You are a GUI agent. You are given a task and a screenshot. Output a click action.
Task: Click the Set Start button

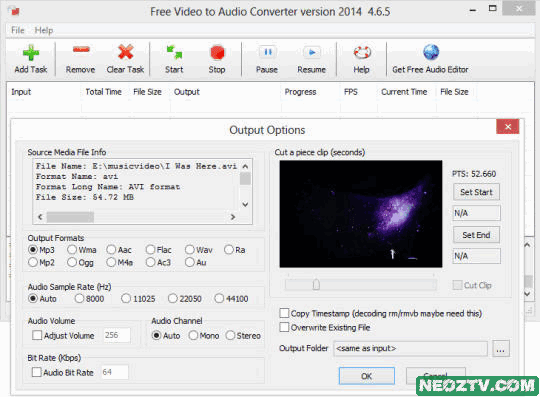(476, 192)
